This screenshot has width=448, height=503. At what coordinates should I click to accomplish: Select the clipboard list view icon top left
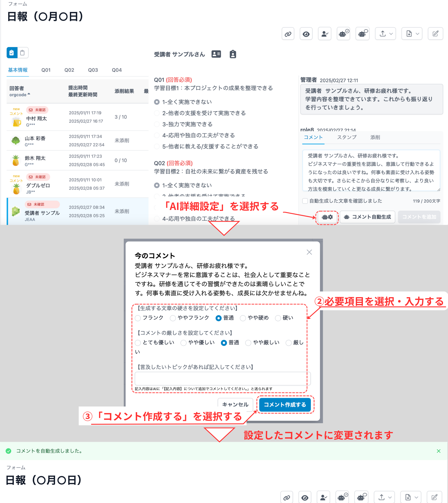(x=11, y=53)
